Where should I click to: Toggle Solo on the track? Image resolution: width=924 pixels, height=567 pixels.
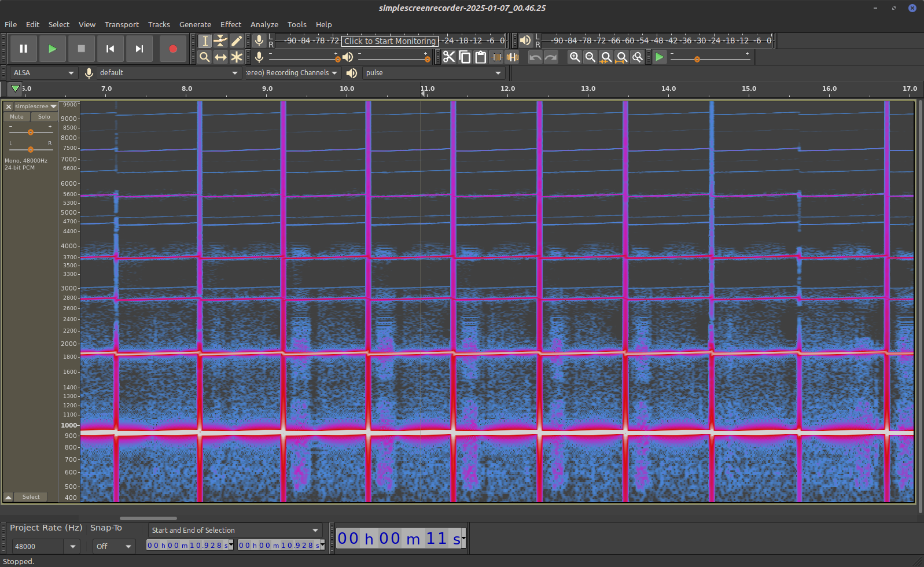click(44, 117)
